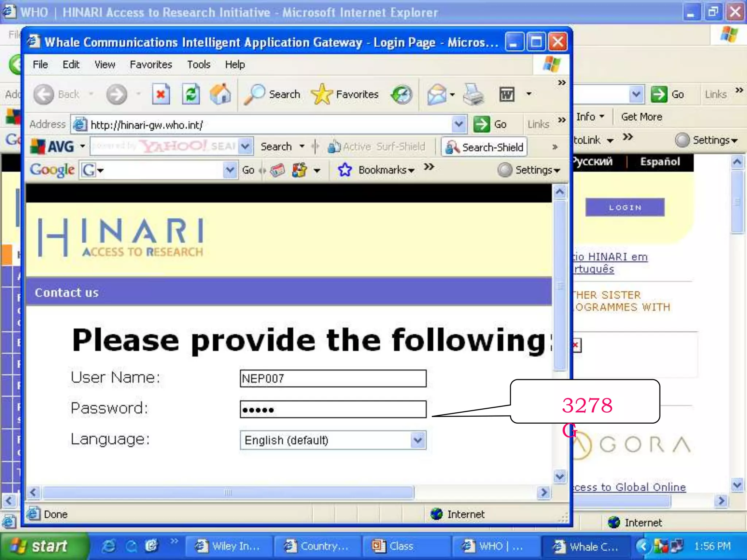
Task: Click the Google Bookmarks star icon
Action: click(345, 170)
